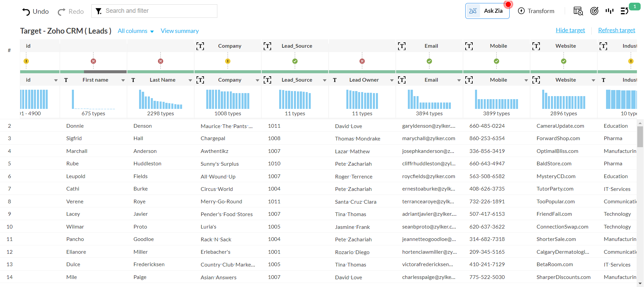
Task: Open the source Company column dropdown arrow
Action: [257, 80]
